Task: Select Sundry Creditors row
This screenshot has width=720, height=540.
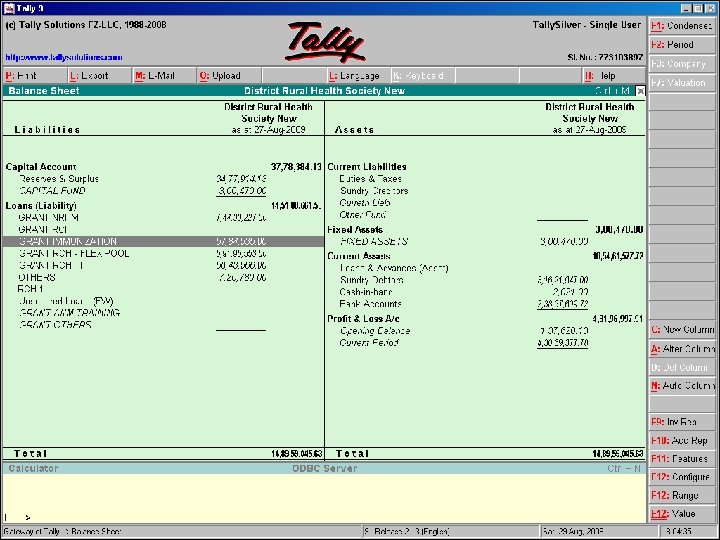Action: click(374, 191)
